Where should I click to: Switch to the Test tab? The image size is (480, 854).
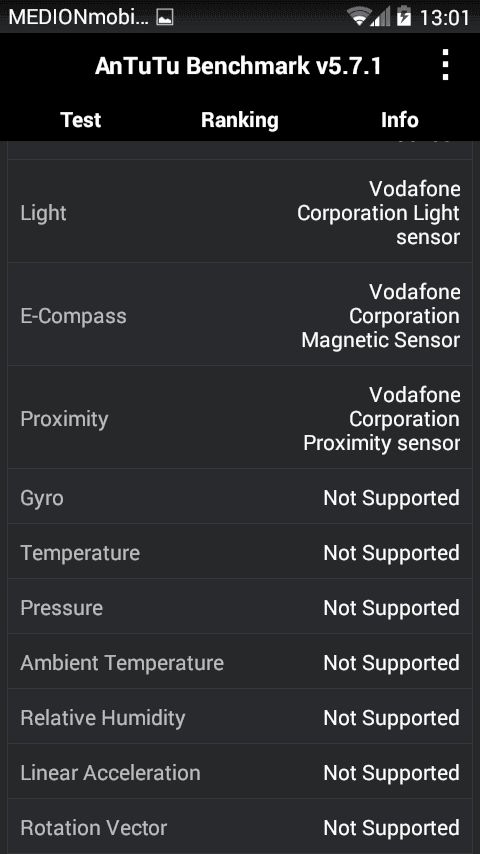coord(81,120)
